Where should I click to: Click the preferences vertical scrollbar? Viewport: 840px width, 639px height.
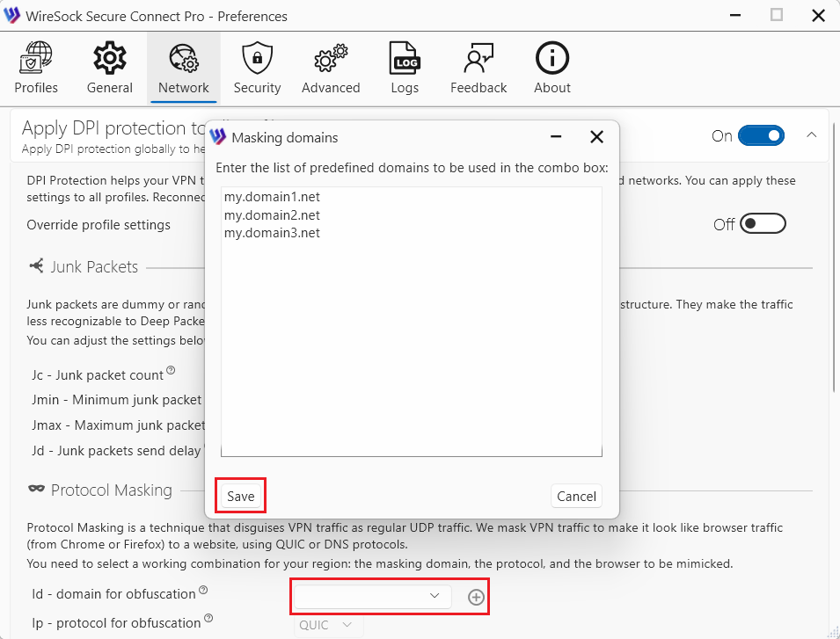point(834,264)
